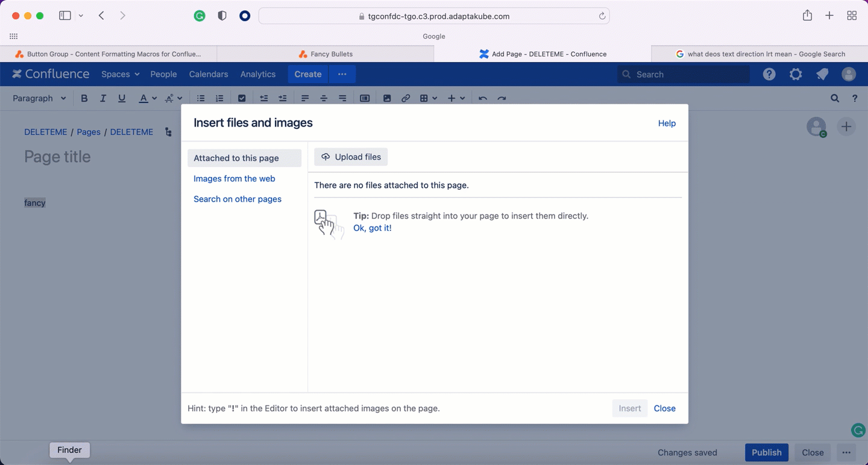
Task: Toggle underline formatting in editor toolbar
Action: pos(122,98)
